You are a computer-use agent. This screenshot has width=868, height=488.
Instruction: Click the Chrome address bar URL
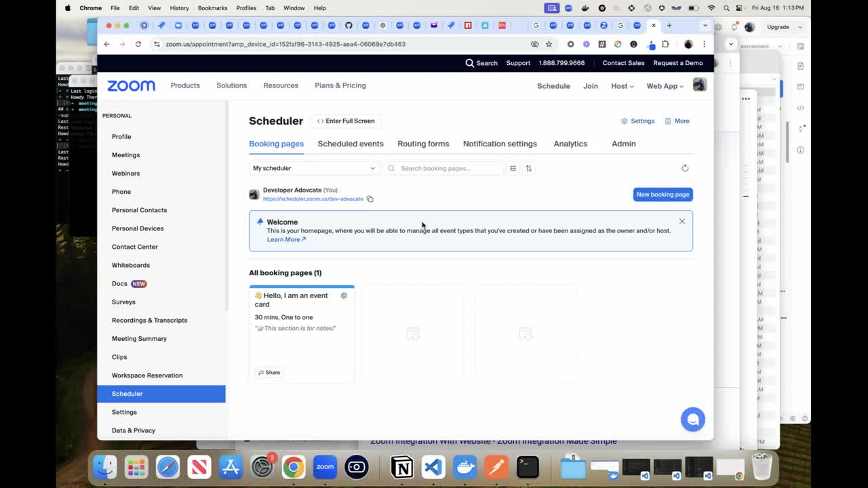click(285, 44)
